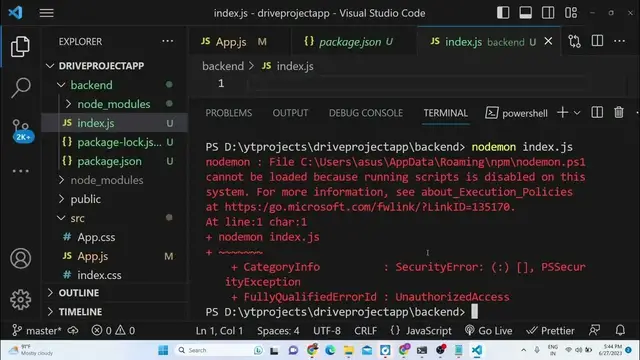
Task: Toggle bottom panel visibility
Action: coord(525,13)
